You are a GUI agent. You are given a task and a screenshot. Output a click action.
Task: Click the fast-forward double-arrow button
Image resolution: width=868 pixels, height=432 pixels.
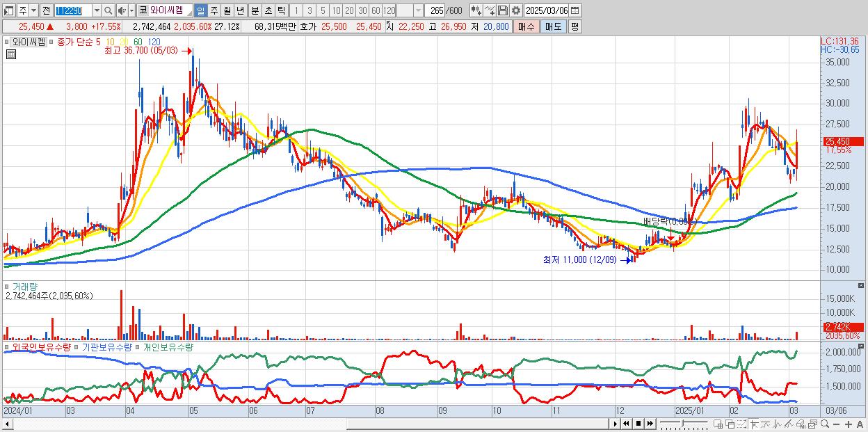click(650, 424)
